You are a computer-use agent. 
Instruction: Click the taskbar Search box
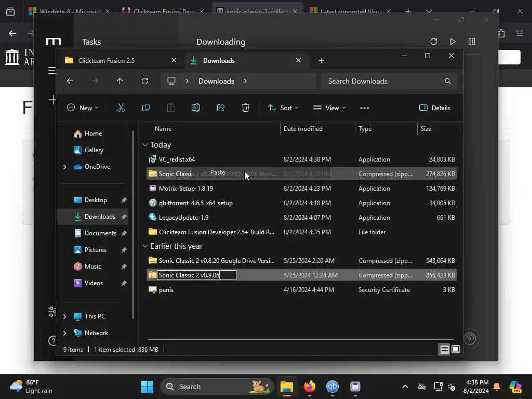[x=217, y=387]
